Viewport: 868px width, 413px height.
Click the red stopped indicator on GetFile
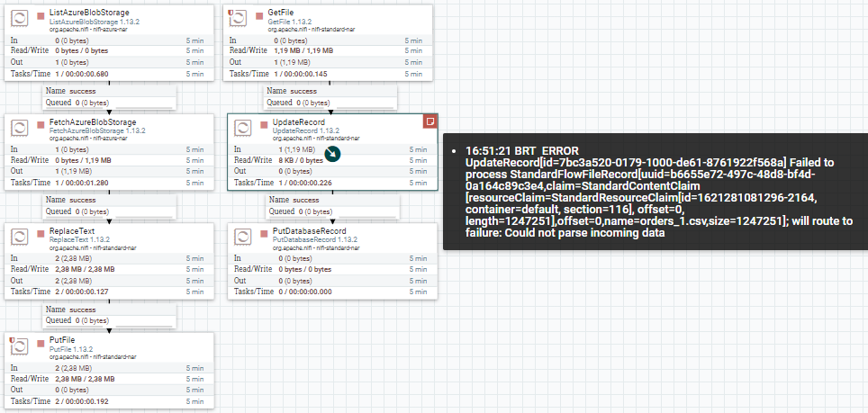tap(259, 16)
